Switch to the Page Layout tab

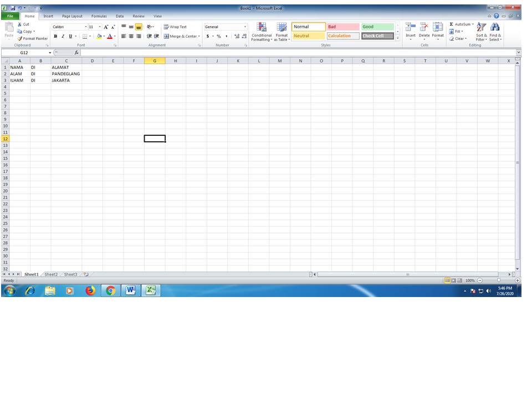[x=72, y=16]
